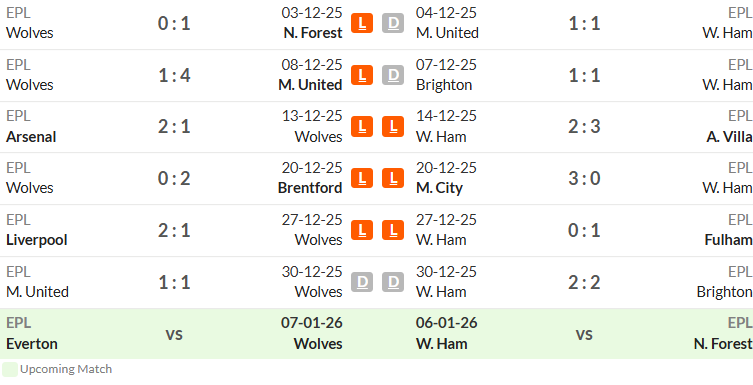This screenshot has height=385, width=753.
Task: Click Wolves loss badge for 13-12-25 Arsenal match
Action: (x=362, y=127)
